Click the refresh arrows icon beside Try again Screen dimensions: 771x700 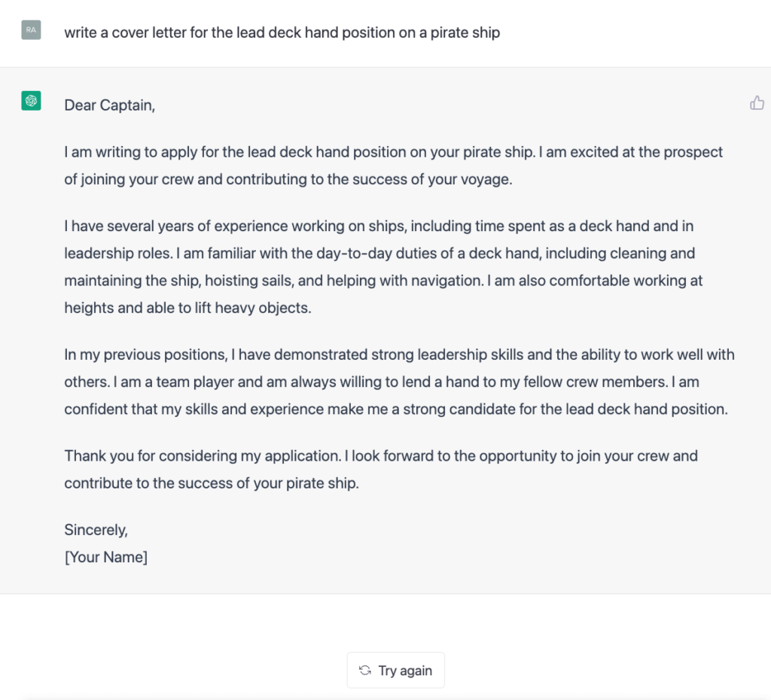tap(365, 670)
